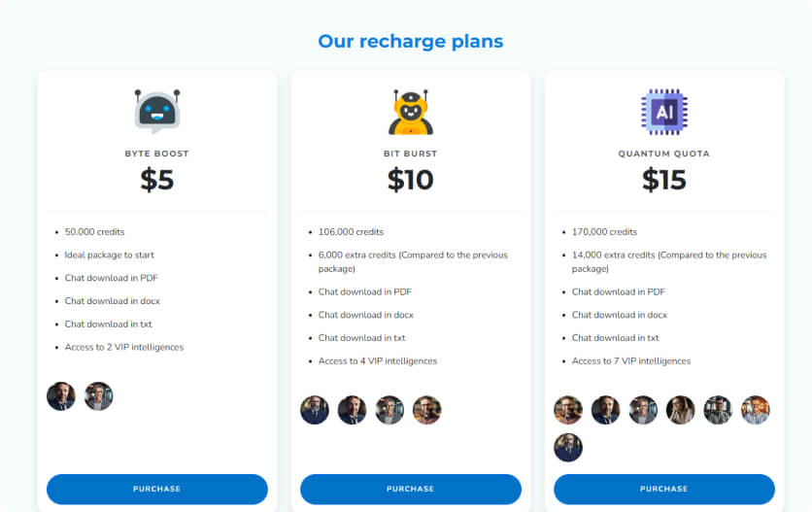Select fourth VIP avatar in Quantum Quota

680,410
